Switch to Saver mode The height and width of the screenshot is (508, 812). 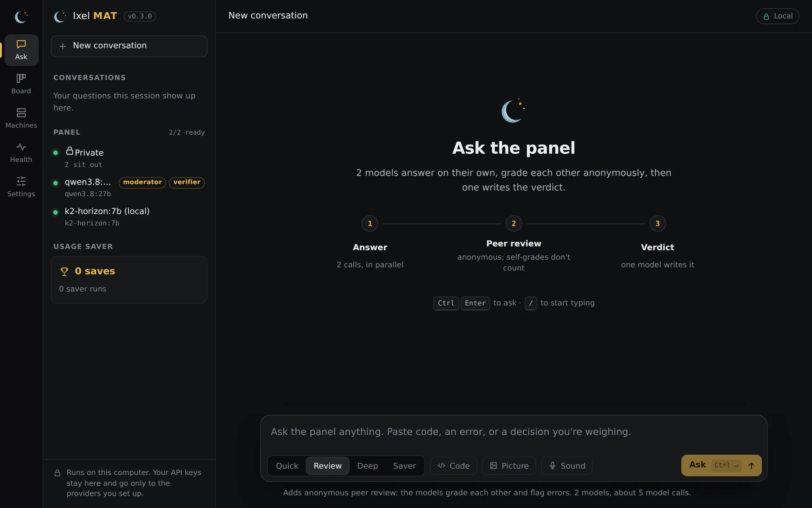point(404,466)
